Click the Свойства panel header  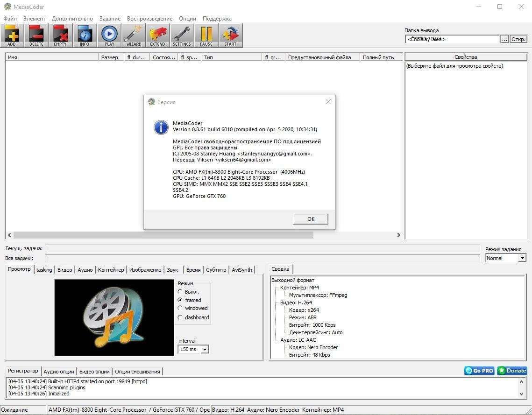[x=466, y=57]
